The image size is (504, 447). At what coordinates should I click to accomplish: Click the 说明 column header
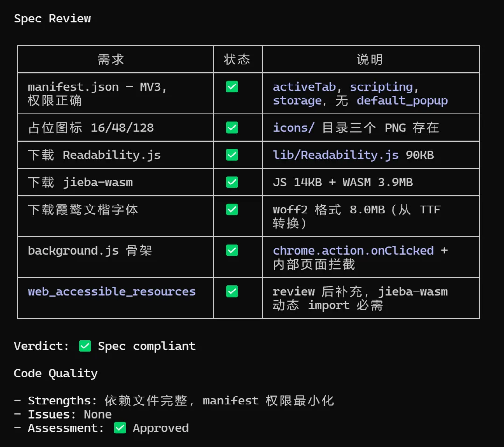tap(370, 59)
